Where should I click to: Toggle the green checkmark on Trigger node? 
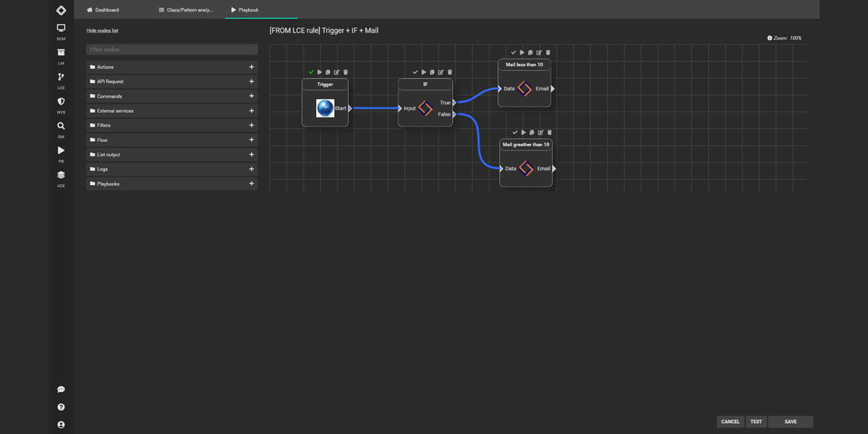(311, 72)
